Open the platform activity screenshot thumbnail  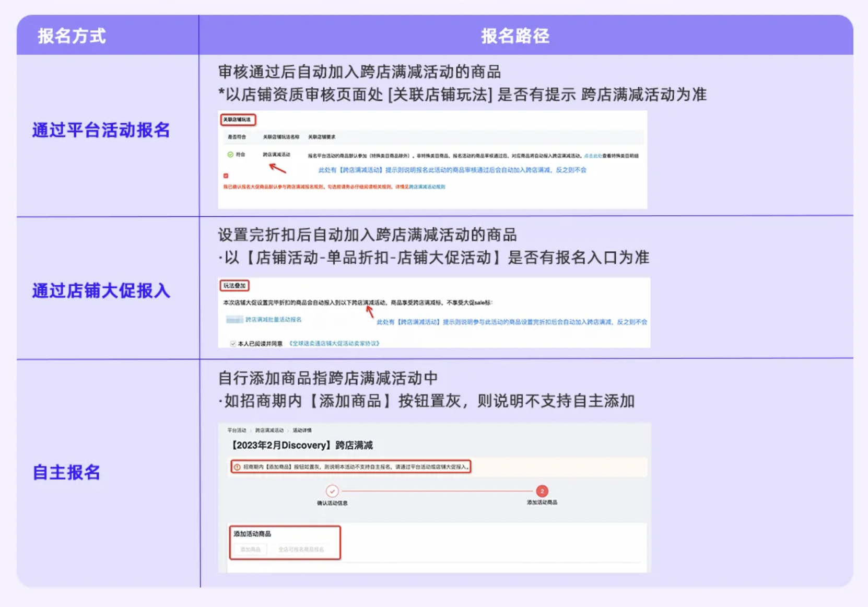click(432, 159)
